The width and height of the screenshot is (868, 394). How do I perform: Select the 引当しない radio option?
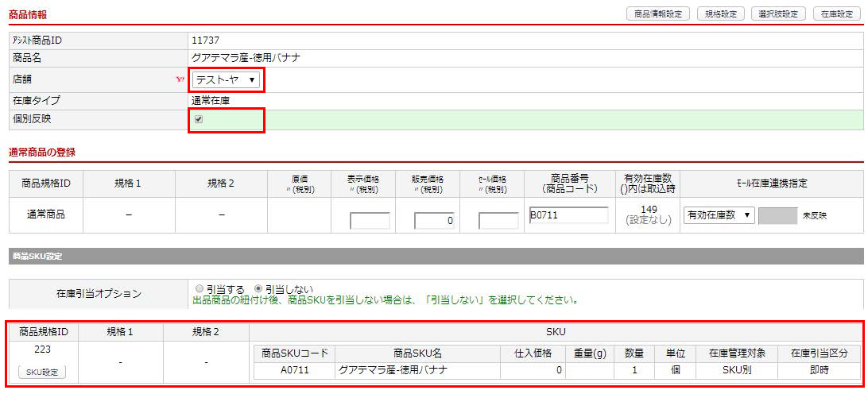pos(258,289)
